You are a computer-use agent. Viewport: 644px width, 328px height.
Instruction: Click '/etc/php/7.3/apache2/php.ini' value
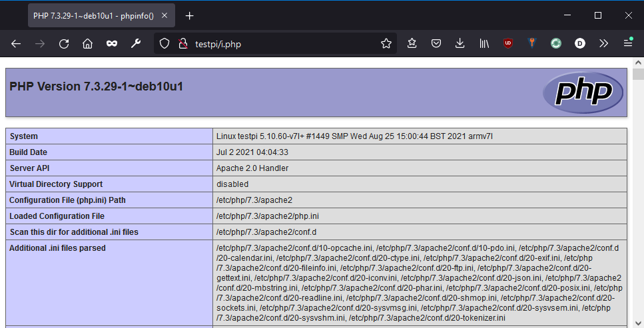267,216
